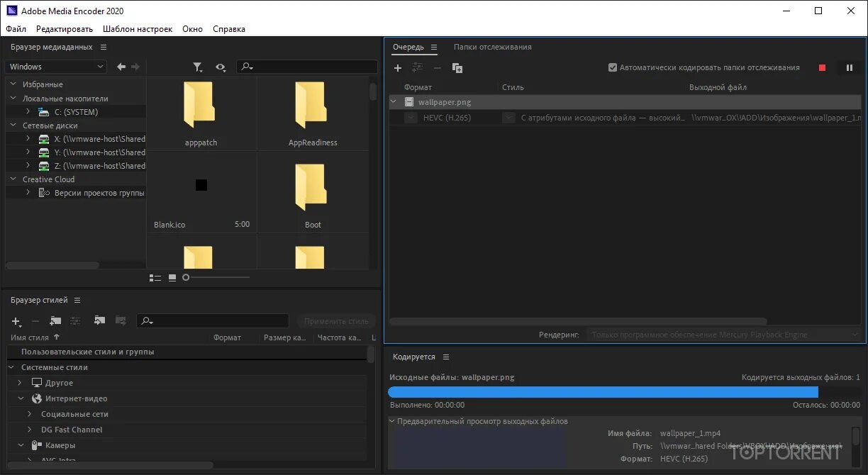Viewport: 868px width, 475px height.
Task: Click the wallpaper.png filmstrip icon in queue
Action: [409, 102]
